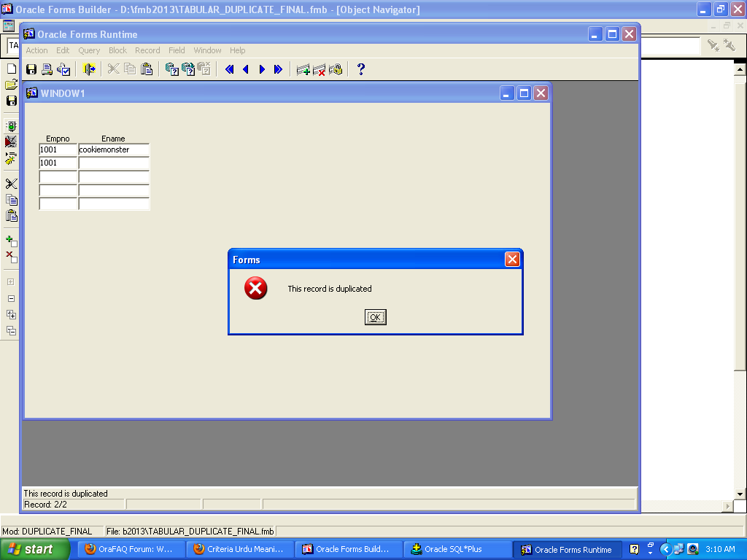Click 'Mod: DUPLICATE_FINAL' status text
The height and width of the screenshot is (560, 747).
click(x=47, y=532)
